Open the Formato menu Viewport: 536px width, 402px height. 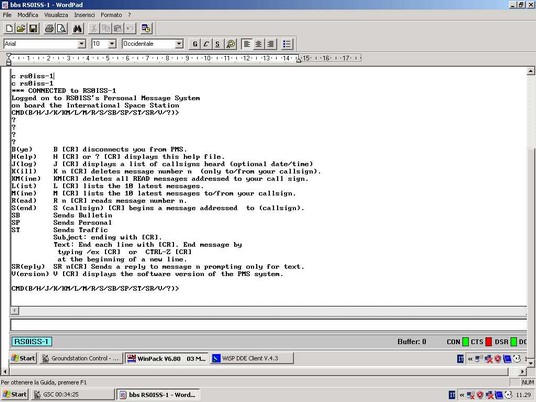(111, 15)
